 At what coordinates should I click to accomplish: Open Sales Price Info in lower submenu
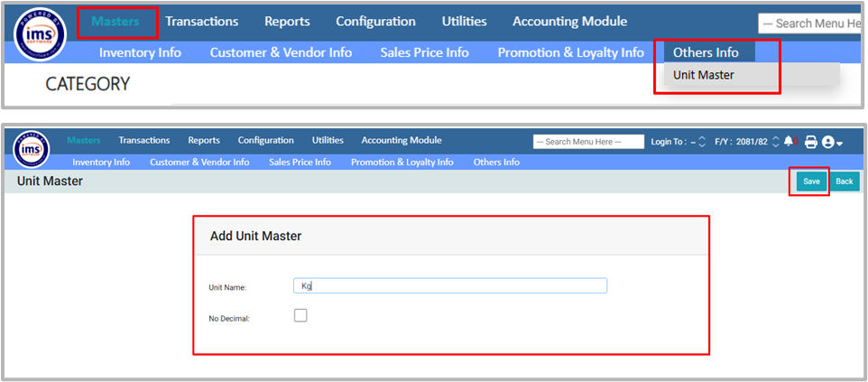point(300,163)
